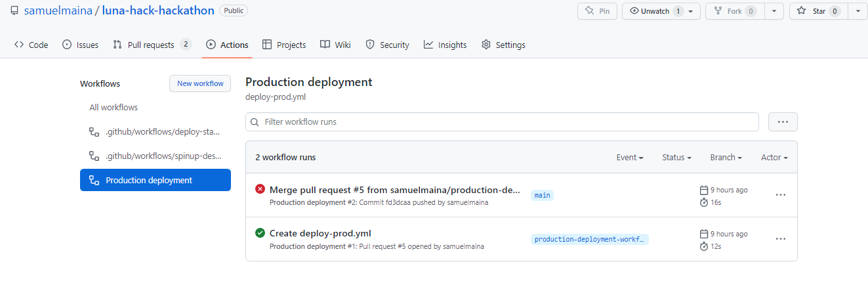This screenshot has height=287, width=868.
Task: Expand the Star lists dropdown arrow
Action: (858, 11)
